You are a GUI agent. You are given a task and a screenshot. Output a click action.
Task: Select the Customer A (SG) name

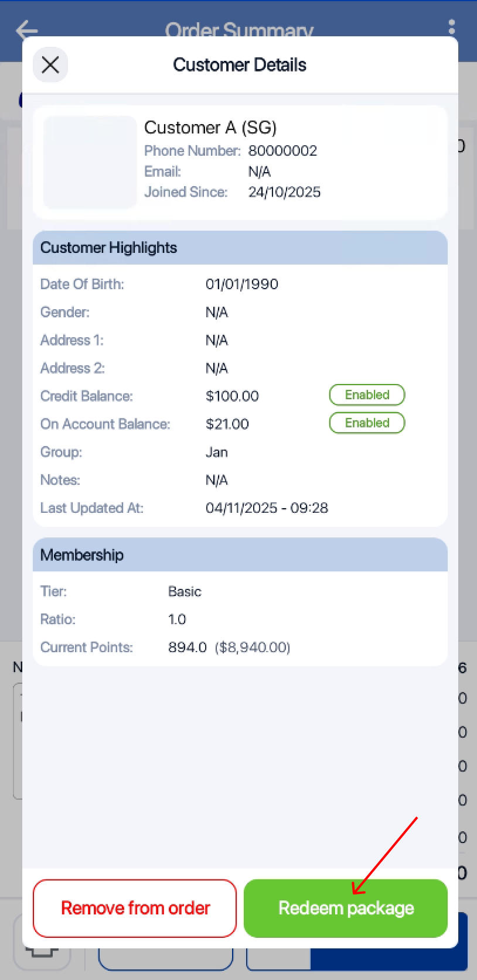[210, 128]
